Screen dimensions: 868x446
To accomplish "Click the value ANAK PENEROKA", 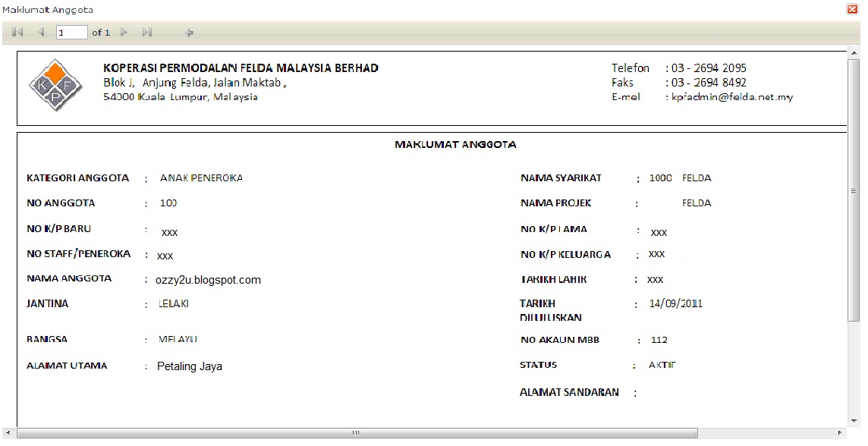I will coord(202,177).
